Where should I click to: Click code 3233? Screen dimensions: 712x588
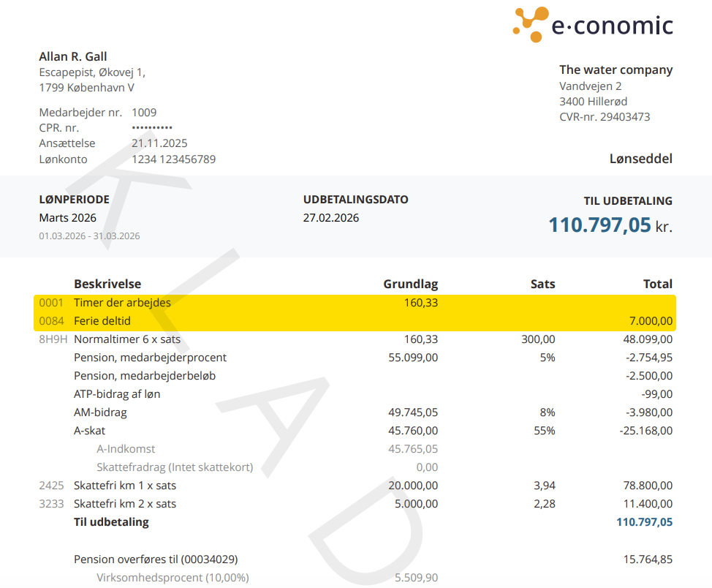(51, 503)
